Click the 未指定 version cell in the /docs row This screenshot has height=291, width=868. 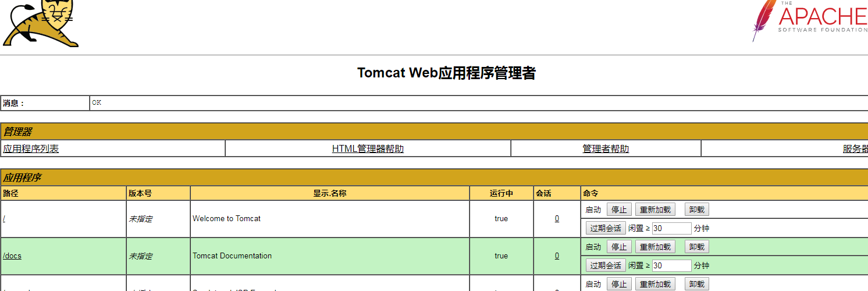point(140,255)
